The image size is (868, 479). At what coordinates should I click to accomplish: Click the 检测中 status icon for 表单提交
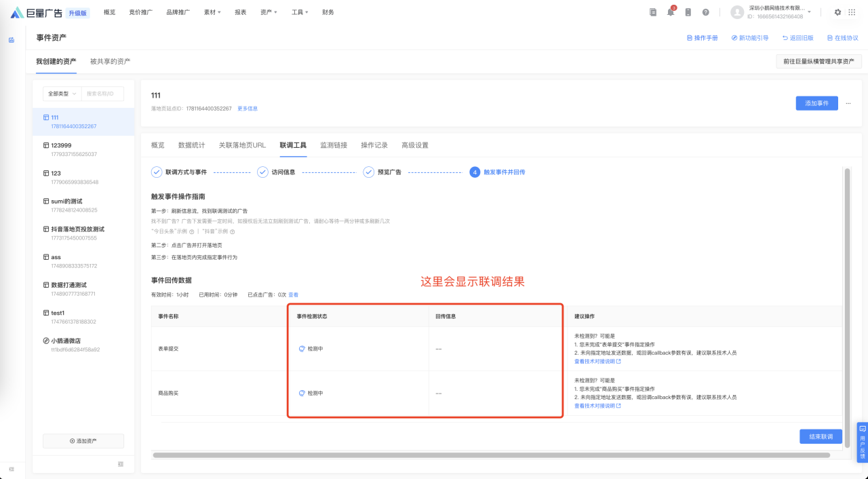coord(302,349)
